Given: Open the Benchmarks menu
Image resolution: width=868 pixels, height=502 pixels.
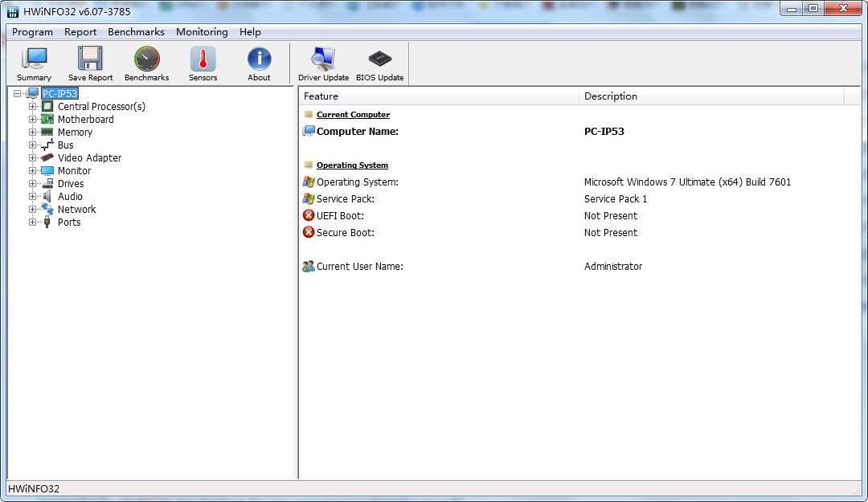Looking at the screenshot, I should 136,32.
